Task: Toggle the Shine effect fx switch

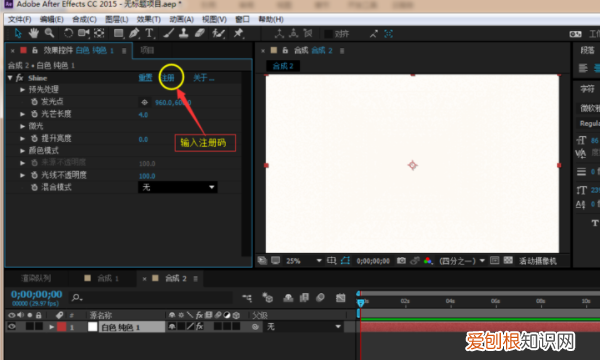Action: (x=20, y=78)
